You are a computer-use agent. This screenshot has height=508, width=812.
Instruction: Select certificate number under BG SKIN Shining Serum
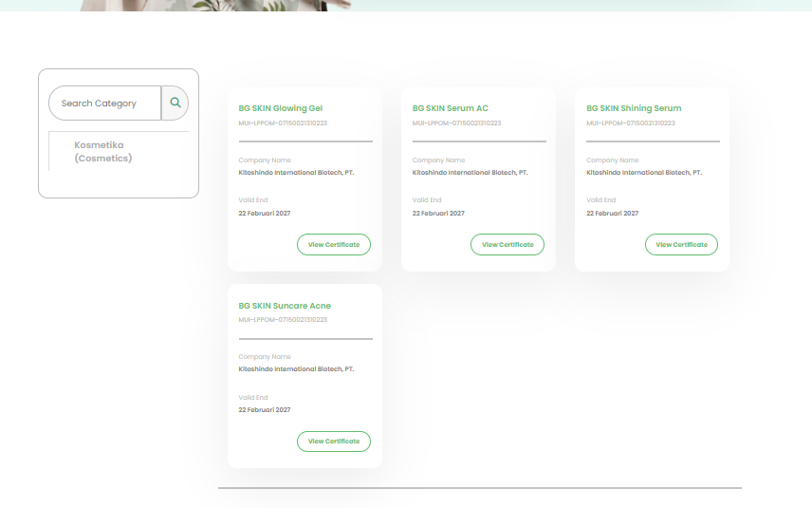pos(631,123)
